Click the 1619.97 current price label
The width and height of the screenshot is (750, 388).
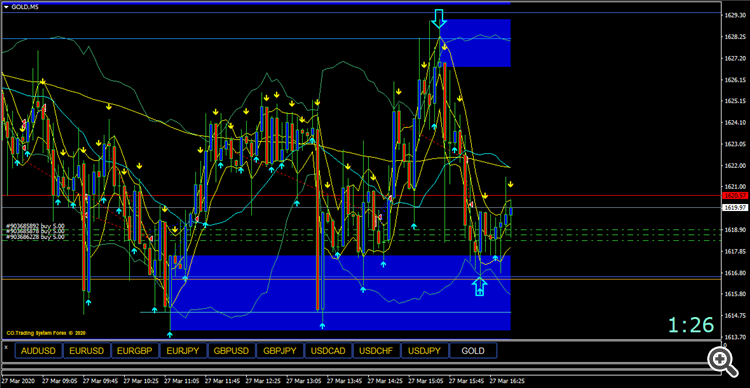[736, 208]
